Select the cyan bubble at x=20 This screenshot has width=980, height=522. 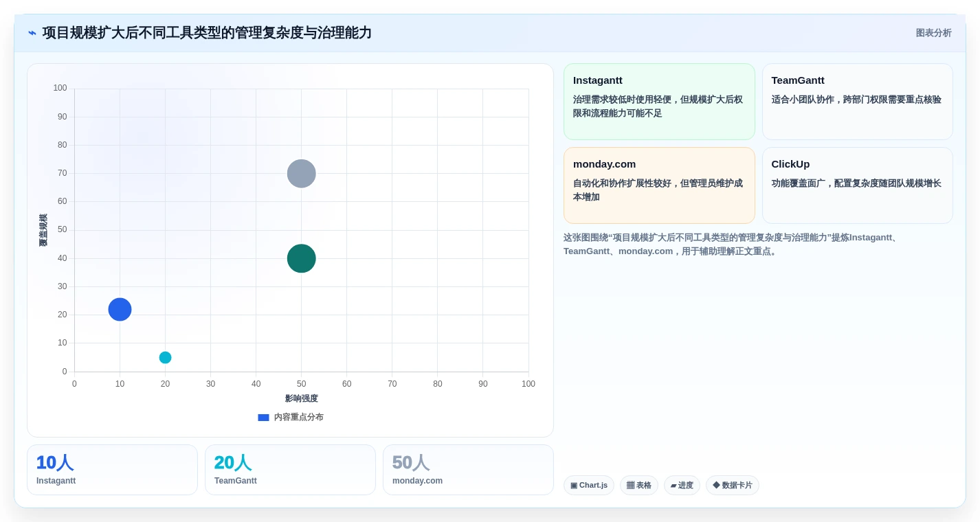165,357
